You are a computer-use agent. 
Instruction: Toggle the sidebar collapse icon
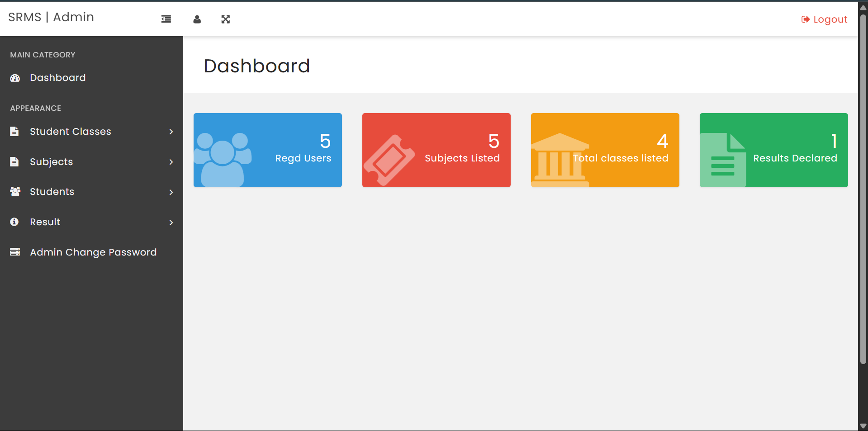[166, 19]
